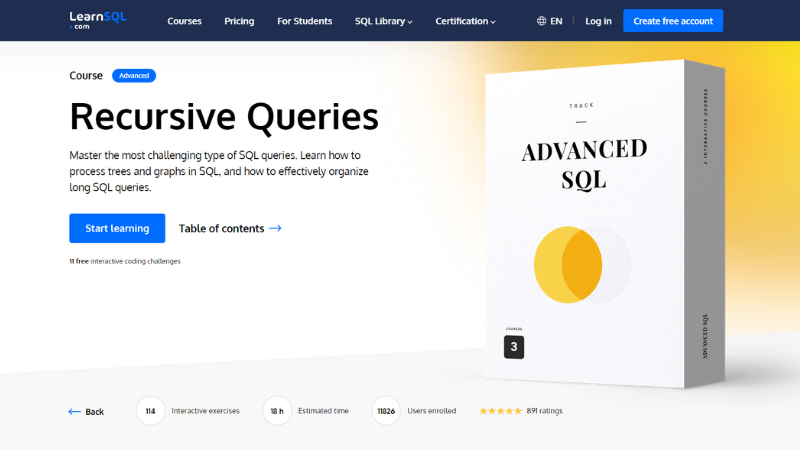This screenshot has height=450, width=800.
Task: Click Create free account button
Action: point(672,21)
